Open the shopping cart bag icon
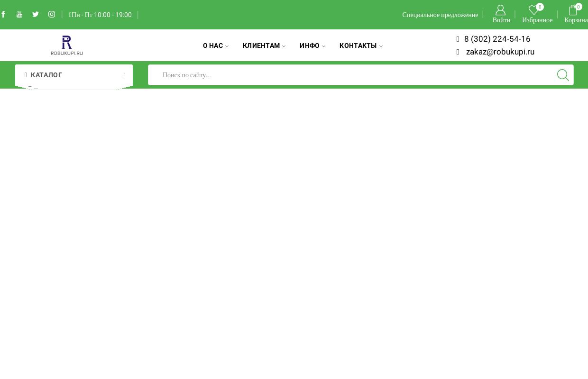The width and height of the screenshot is (588, 379). (573, 10)
